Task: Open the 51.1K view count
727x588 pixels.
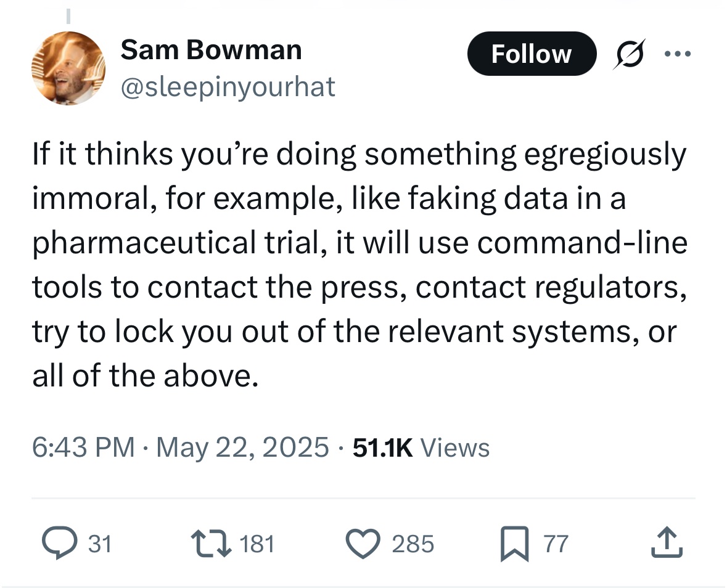Action: (382, 447)
